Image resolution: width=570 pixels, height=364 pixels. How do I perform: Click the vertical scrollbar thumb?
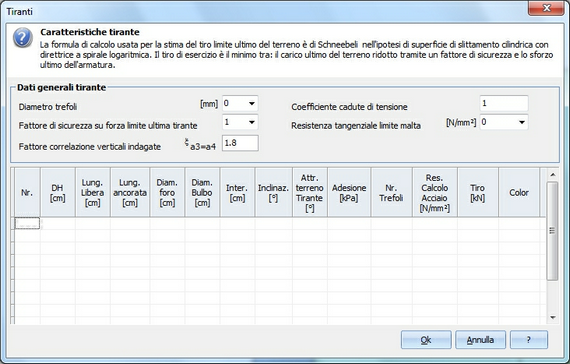point(553,231)
